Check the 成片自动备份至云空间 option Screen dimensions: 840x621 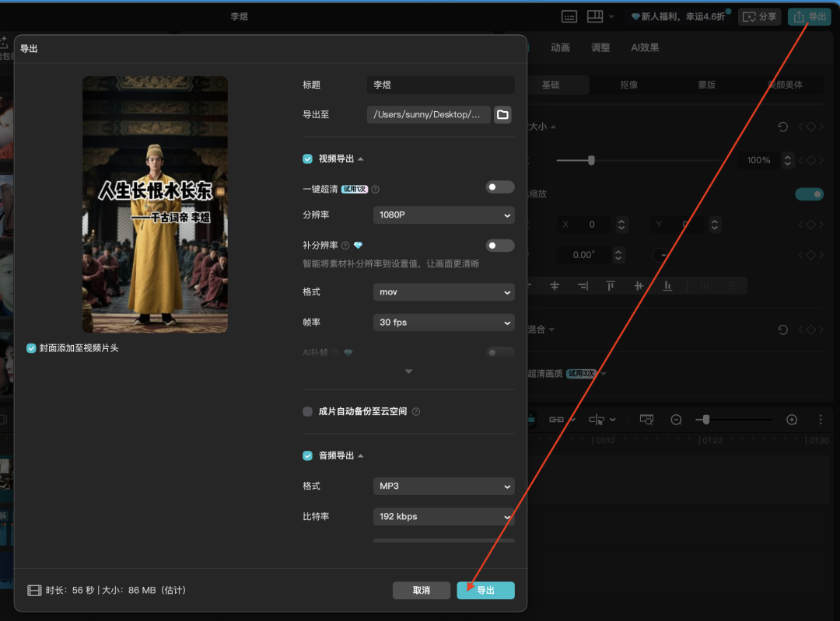[307, 411]
